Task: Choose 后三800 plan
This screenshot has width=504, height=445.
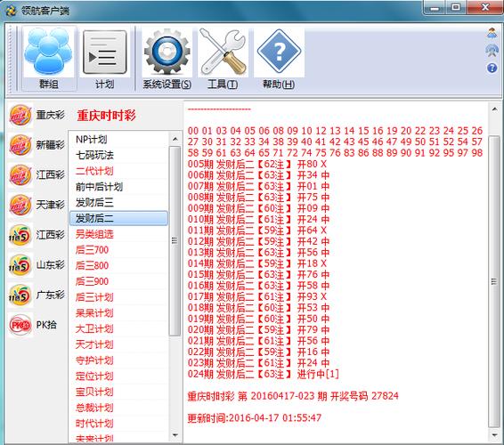Action: click(118, 265)
